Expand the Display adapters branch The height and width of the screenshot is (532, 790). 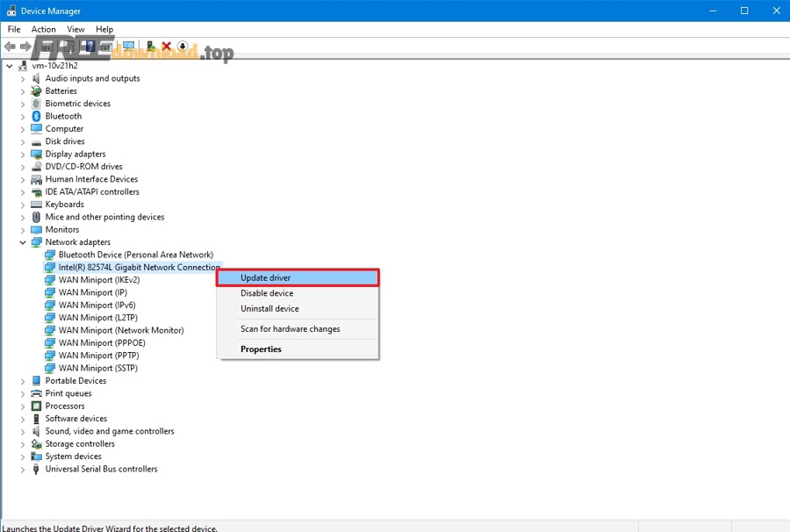tap(23, 155)
